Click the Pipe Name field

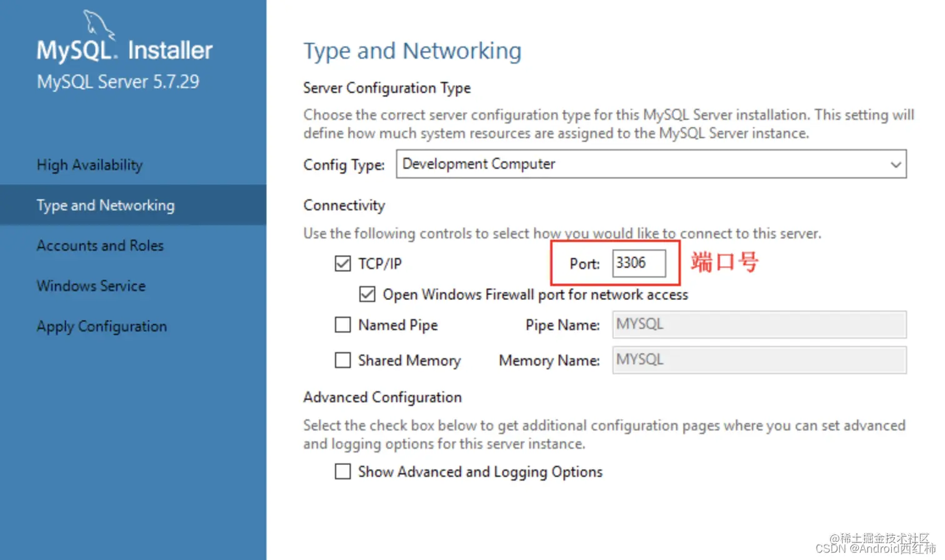pyautogui.click(x=759, y=324)
